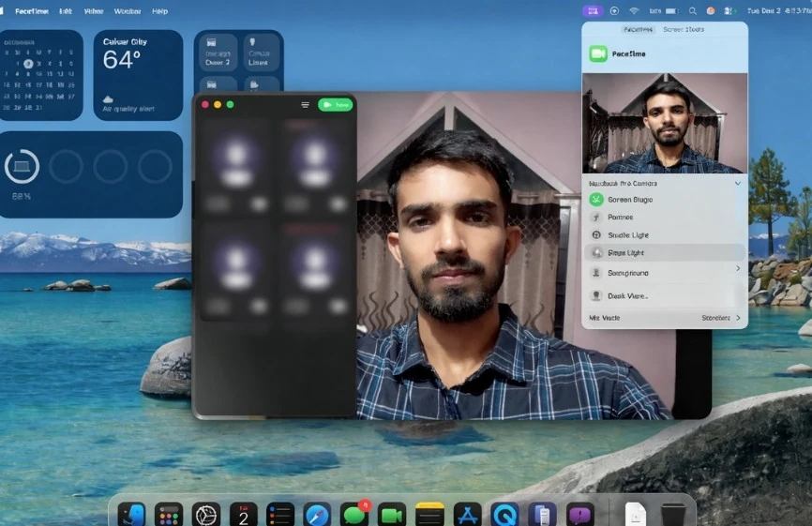Click the green New FaceTime button
The width and height of the screenshot is (812, 526).
[336, 105]
